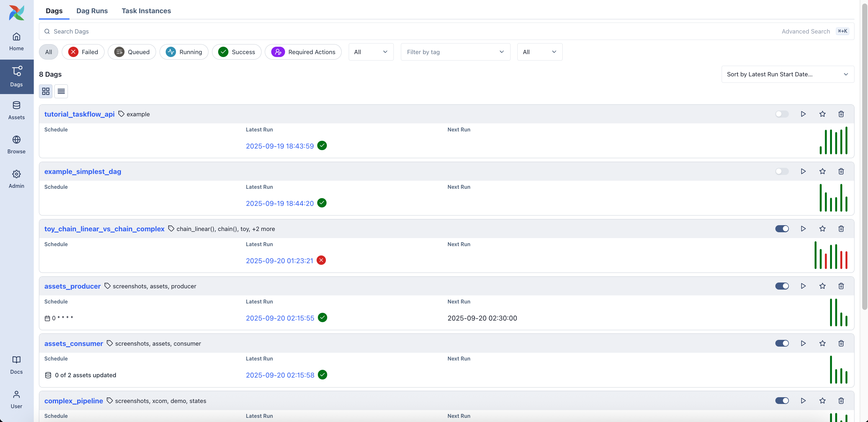Pause the assets_consumer dag
Screen dimensions: 868x422
782,343
